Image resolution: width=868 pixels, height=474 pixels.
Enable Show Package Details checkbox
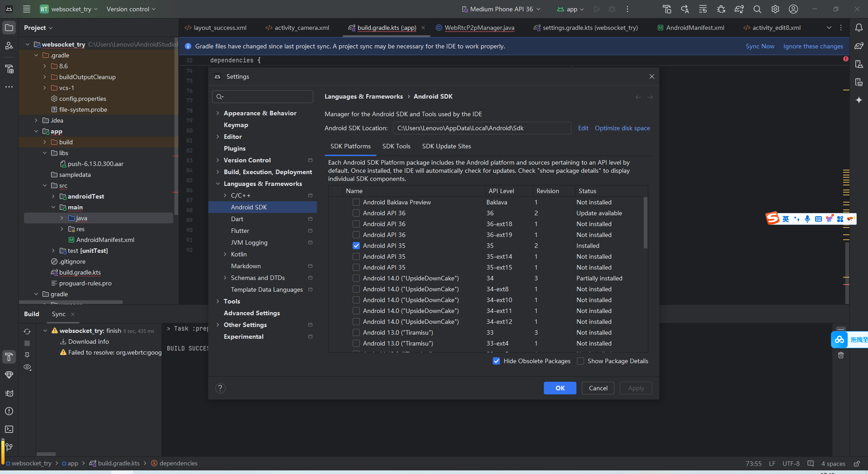(580, 361)
